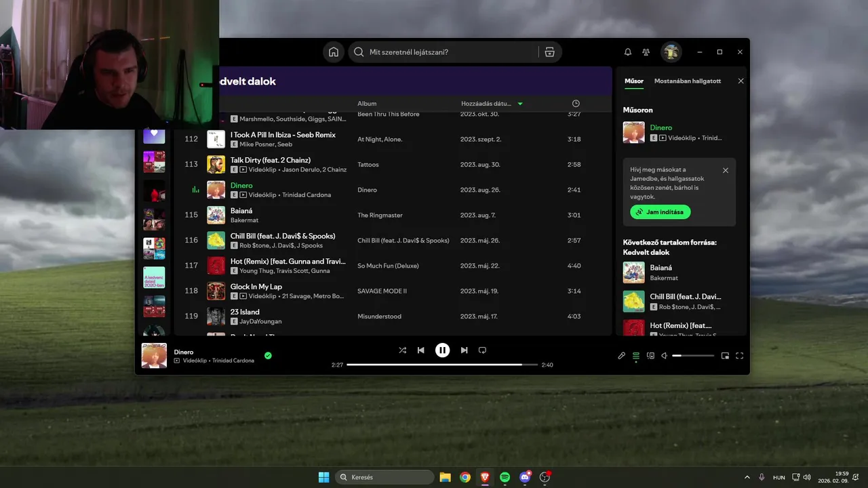Screen dimensions: 868x488
Task: Open Windows Start menu
Action: [x=324, y=477]
